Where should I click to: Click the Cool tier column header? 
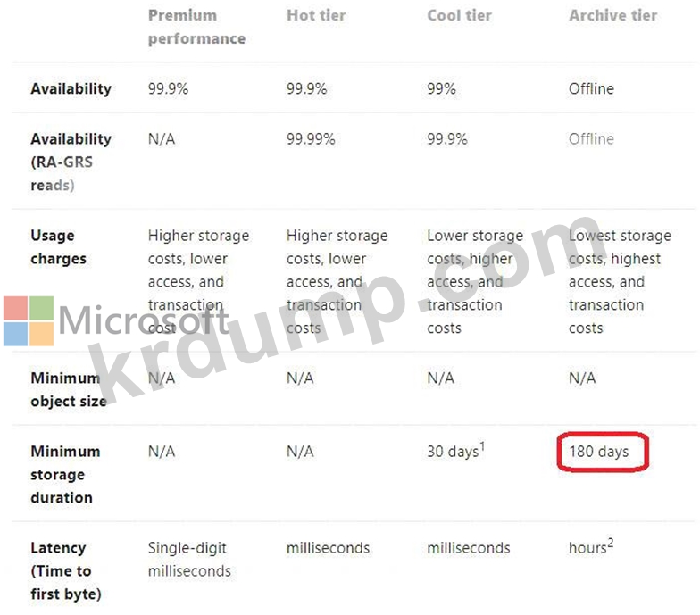click(x=459, y=15)
